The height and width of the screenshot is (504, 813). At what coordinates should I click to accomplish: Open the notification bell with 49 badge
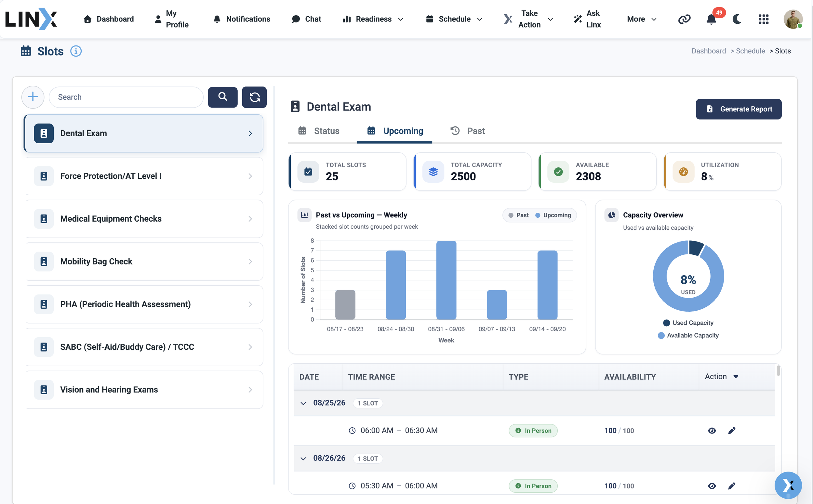(x=712, y=19)
